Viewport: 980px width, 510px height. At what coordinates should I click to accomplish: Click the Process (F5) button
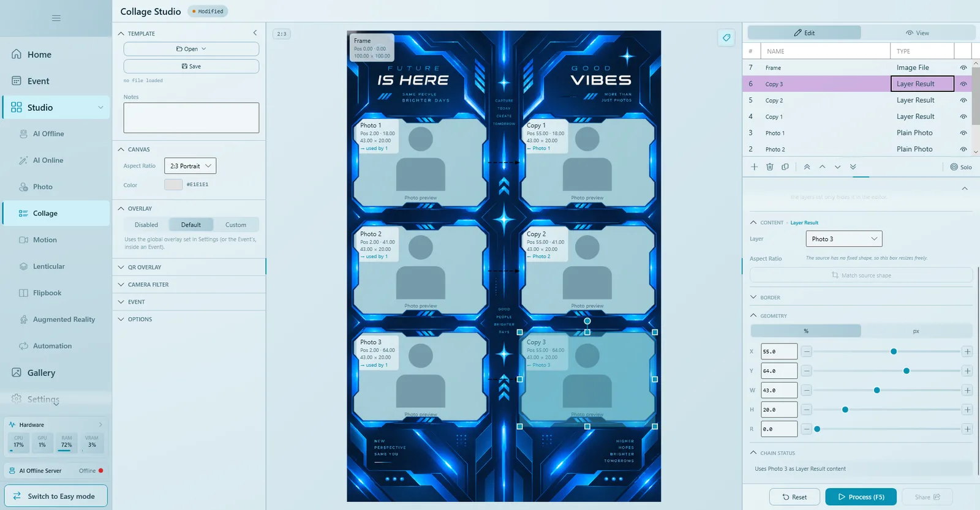861,497
